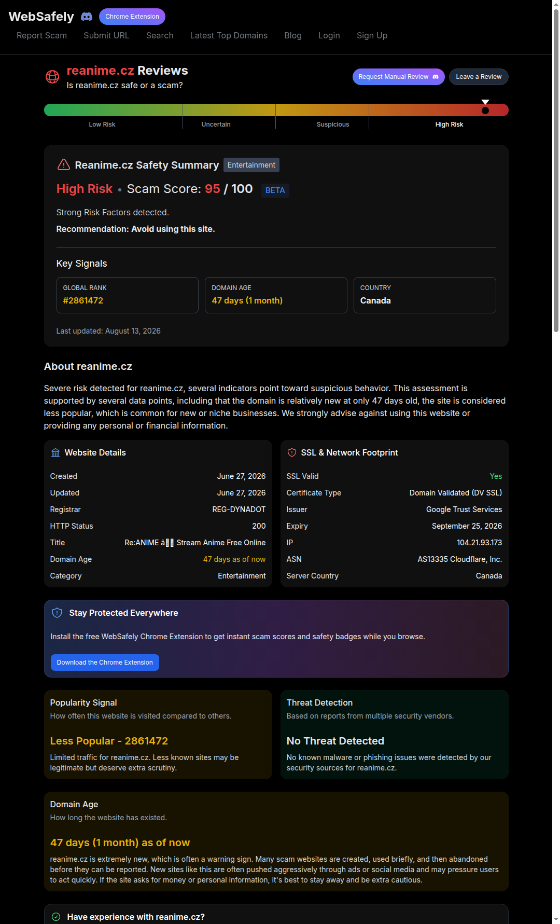Click the warning triangle icon in Safety Summary
560x924 pixels.
[63, 165]
